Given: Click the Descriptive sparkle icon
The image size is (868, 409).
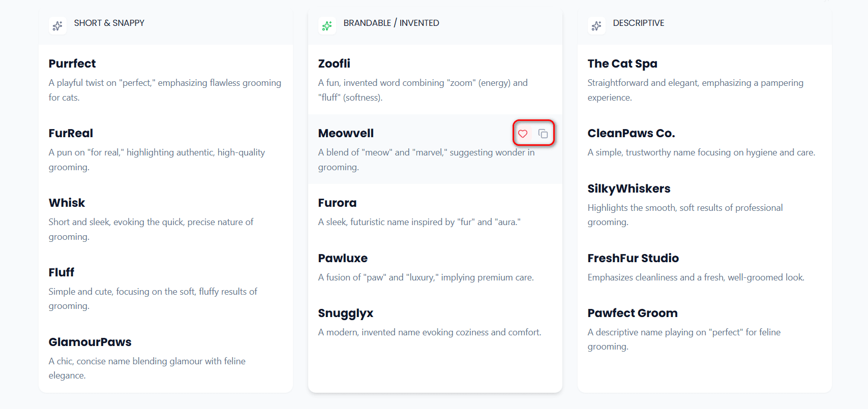Looking at the screenshot, I should point(596,25).
